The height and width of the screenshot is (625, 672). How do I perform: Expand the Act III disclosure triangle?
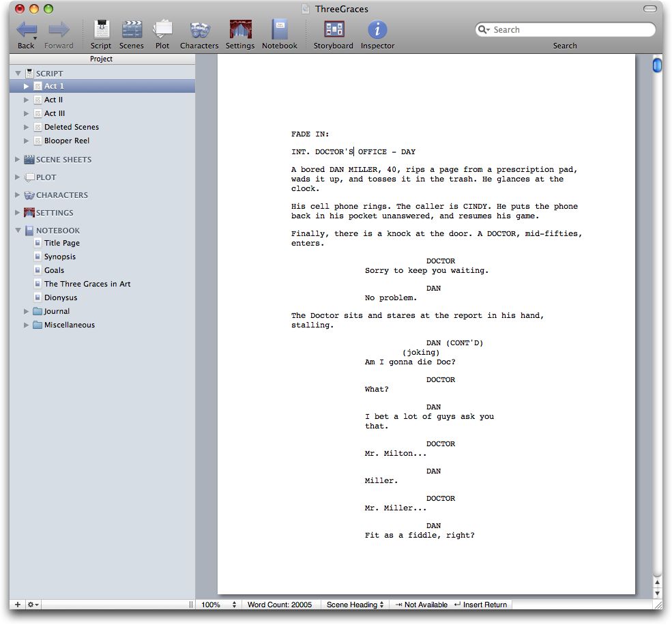tap(26, 113)
